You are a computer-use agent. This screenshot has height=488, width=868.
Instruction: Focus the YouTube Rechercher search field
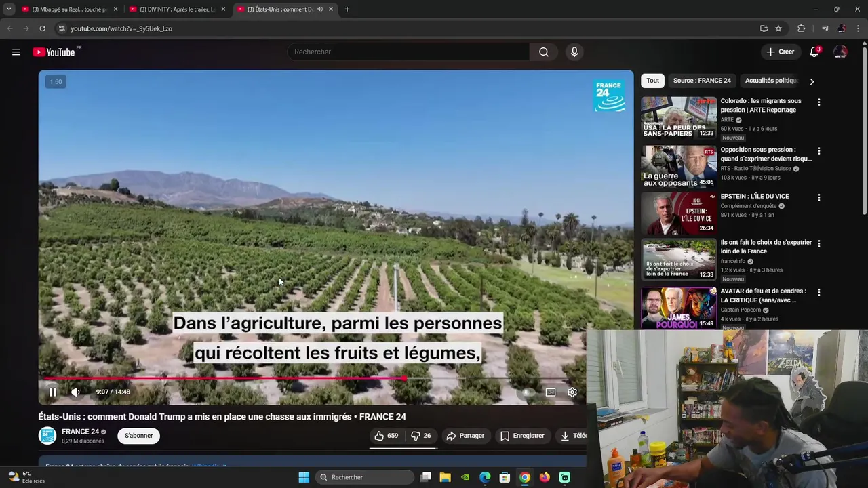point(408,52)
